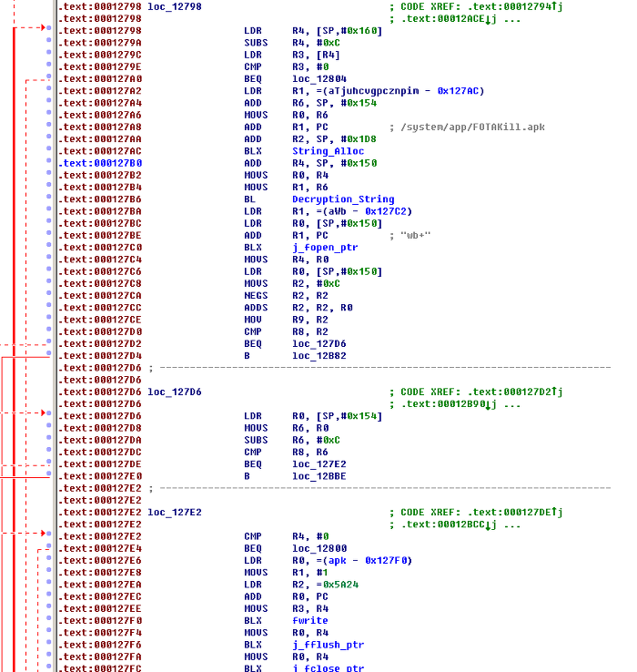Click loc_127D6 operand in BEQ at 000127D2
Viewport: 637px width, 672px height.
[x=318, y=343]
